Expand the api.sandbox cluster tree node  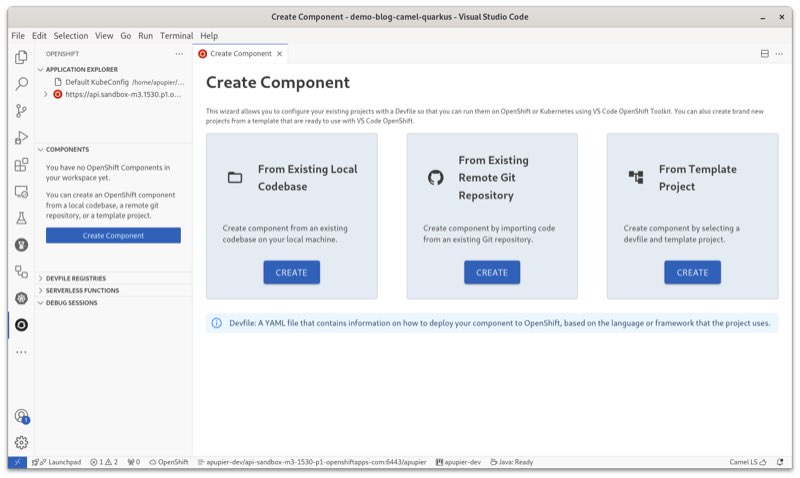click(x=45, y=94)
